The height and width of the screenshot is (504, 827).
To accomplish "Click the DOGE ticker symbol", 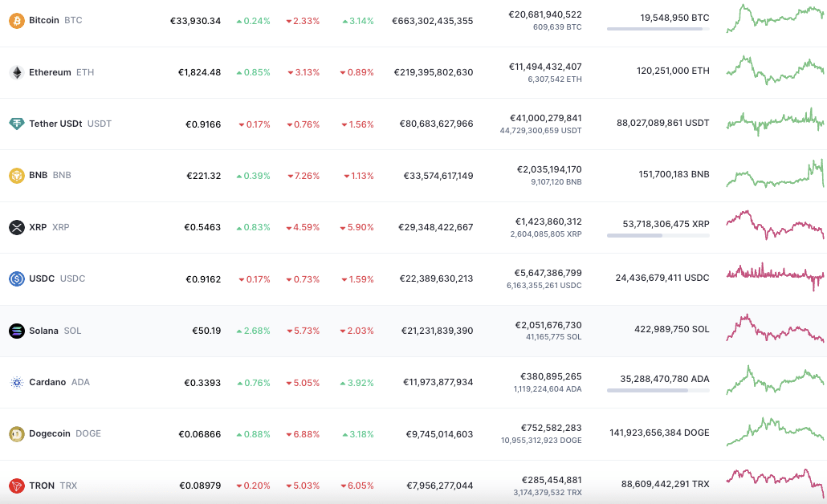I will point(88,433).
